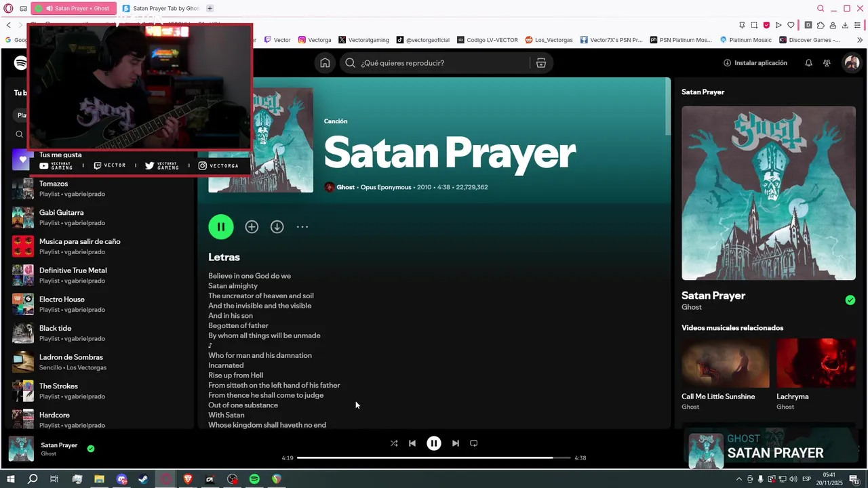
Task: Click the large album art in right panel
Action: 768,193
